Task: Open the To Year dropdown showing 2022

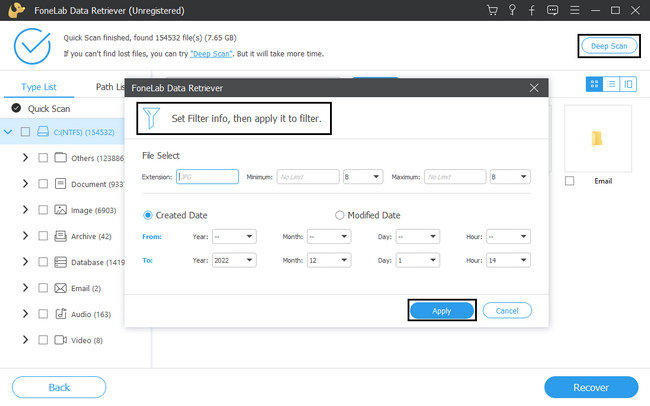Action: click(x=234, y=260)
